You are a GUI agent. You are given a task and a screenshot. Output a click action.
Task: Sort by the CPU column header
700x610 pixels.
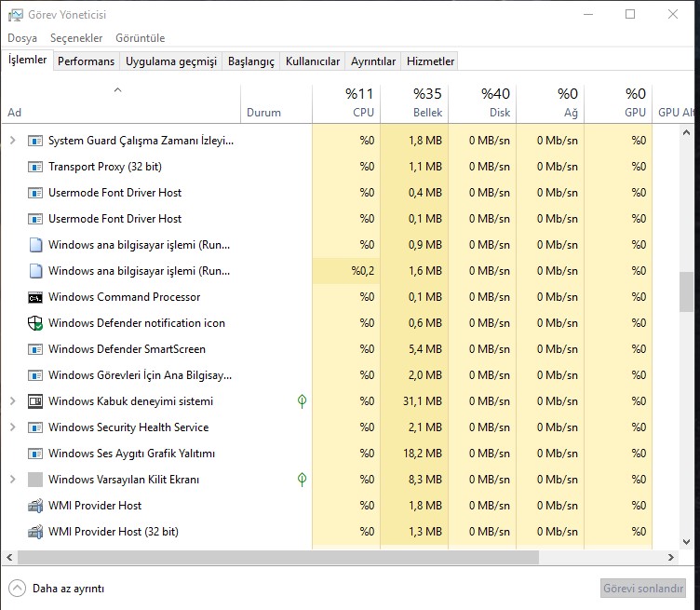point(346,103)
